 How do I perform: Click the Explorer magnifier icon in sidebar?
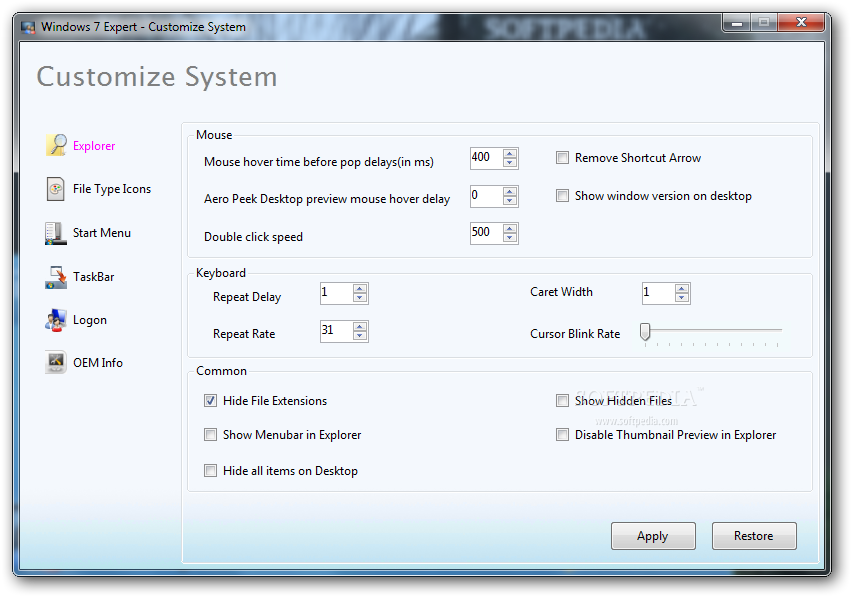click(x=56, y=146)
